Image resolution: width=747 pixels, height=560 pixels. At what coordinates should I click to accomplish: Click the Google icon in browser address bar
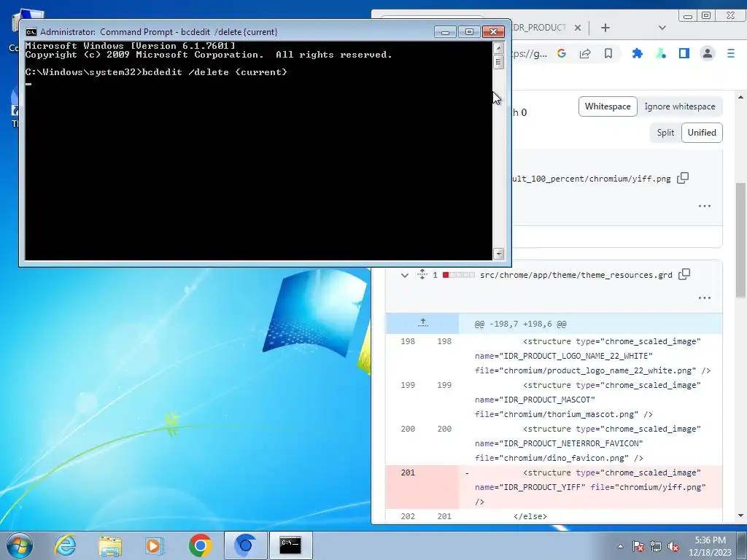click(x=562, y=53)
